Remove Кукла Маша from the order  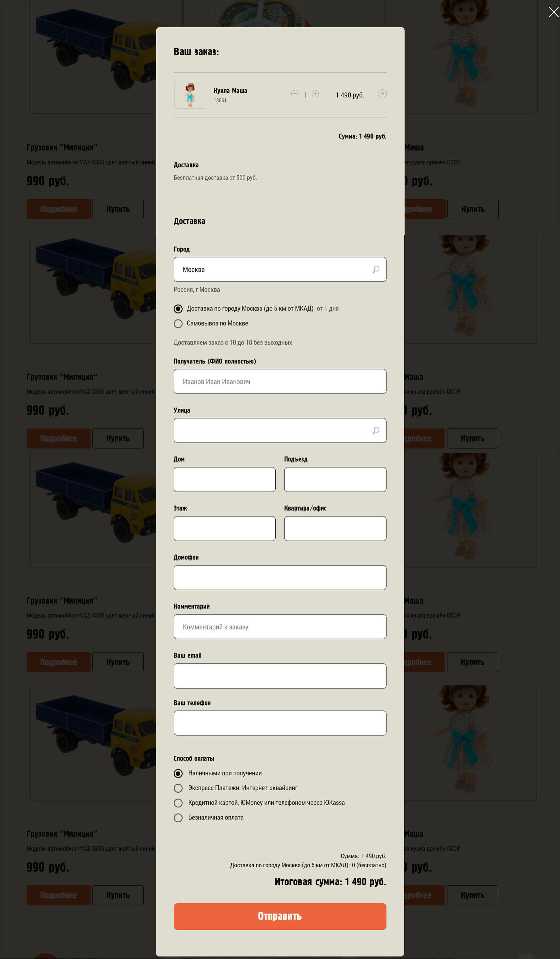[382, 94]
